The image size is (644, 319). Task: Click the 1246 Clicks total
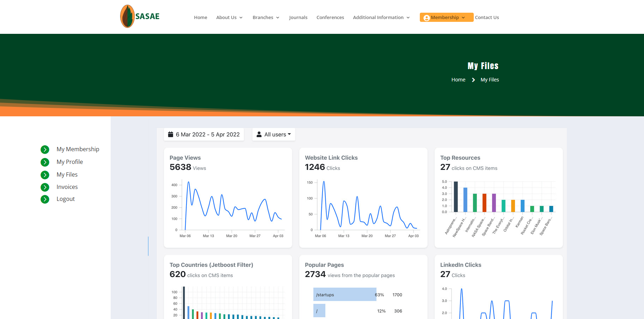[x=322, y=167]
